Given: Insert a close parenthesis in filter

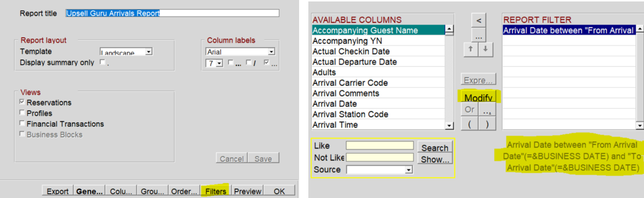Looking at the screenshot, I should point(487,124).
